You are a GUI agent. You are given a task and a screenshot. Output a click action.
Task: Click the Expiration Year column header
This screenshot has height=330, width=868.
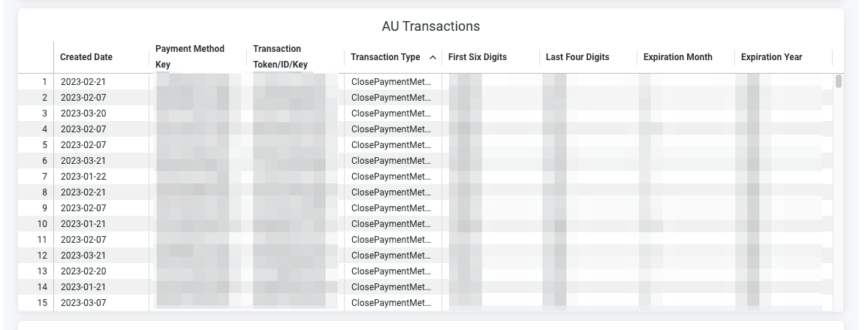tap(772, 57)
